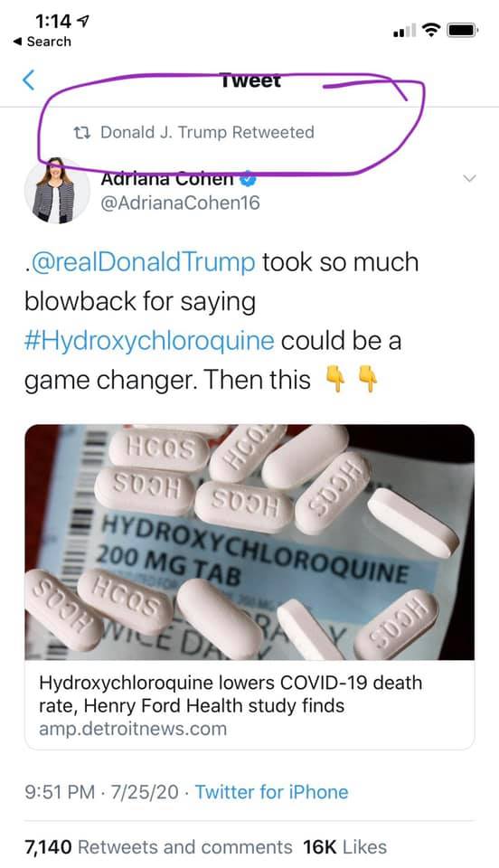View the 16K Likes list

344,847
